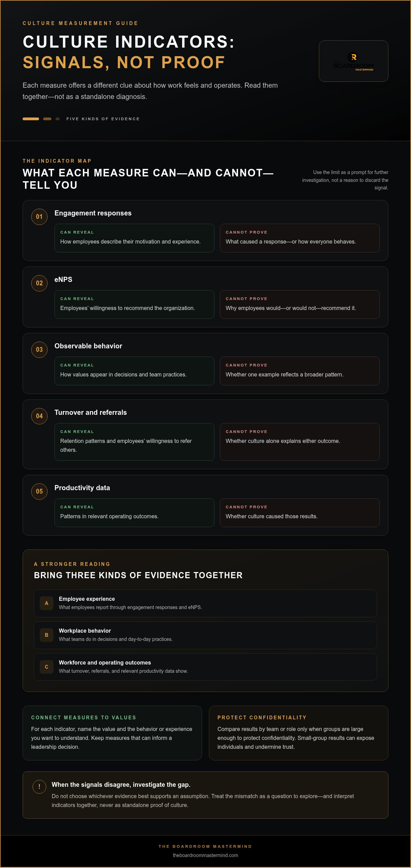Select the 05 Productivity data number badge
Screen dimensions: 411x868
tap(39, 492)
